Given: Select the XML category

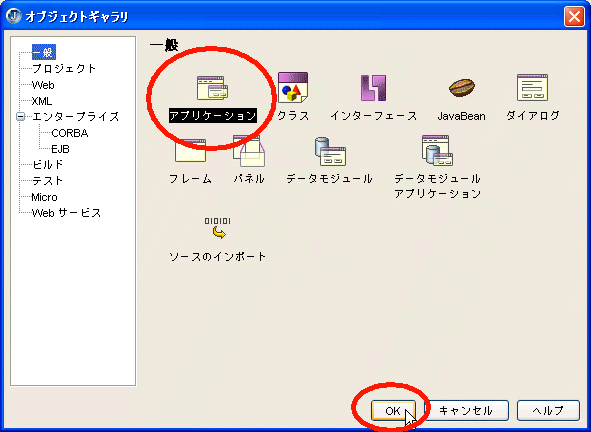Looking at the screenshot, I should 42,101.
